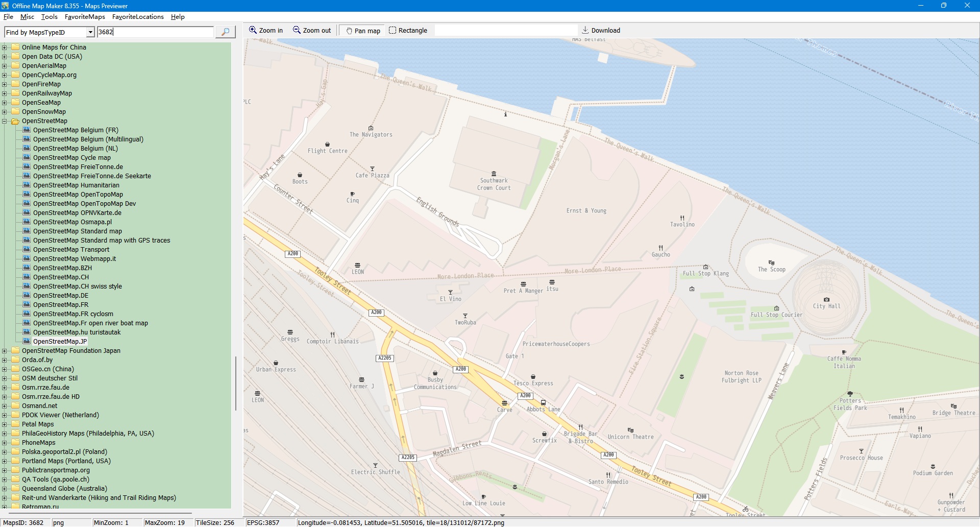Viewport: 980px width, 527px height.
Task: Click the OpenStreetMap Cycle map layer icon
Action: point(27,158)
